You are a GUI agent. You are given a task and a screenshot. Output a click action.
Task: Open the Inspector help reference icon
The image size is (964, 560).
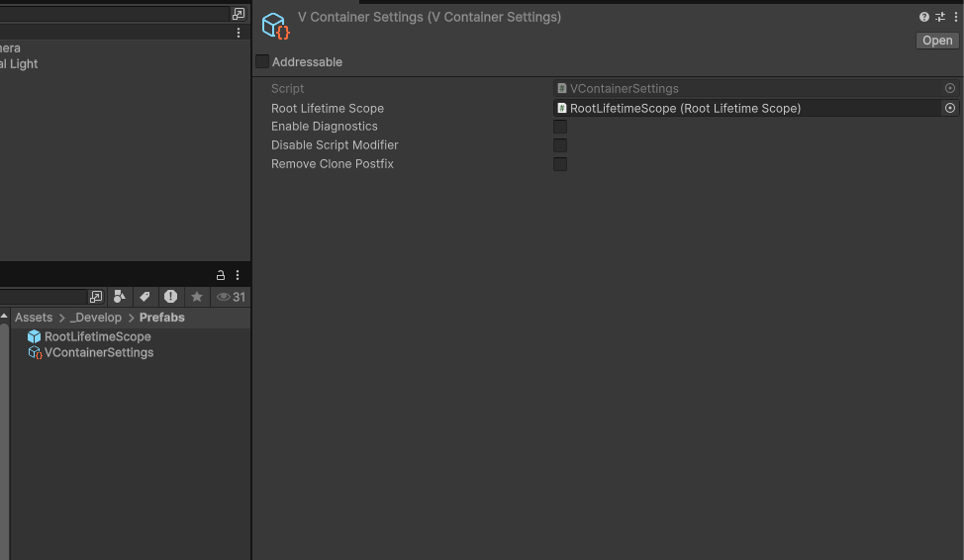coord(924,17)
